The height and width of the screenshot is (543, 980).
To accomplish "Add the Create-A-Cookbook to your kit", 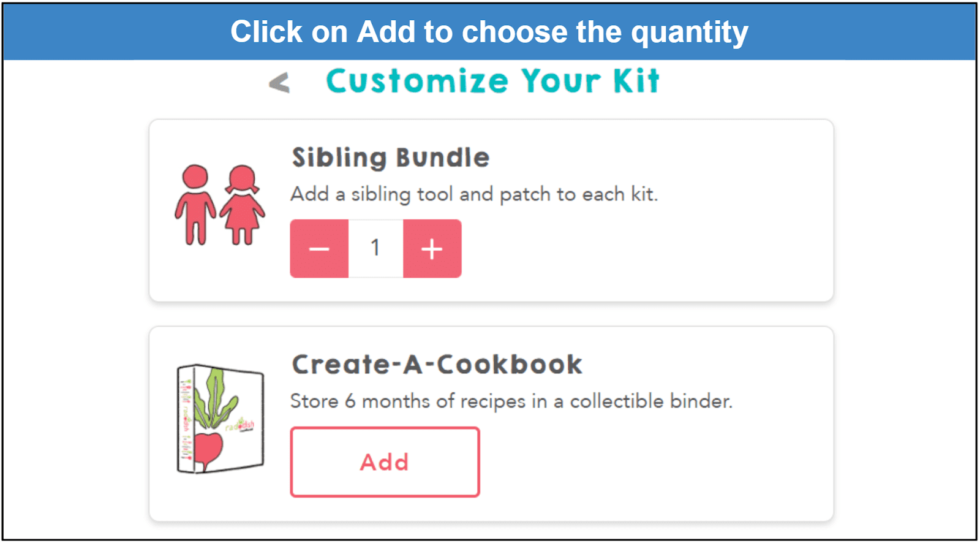I will pos(385,462).
